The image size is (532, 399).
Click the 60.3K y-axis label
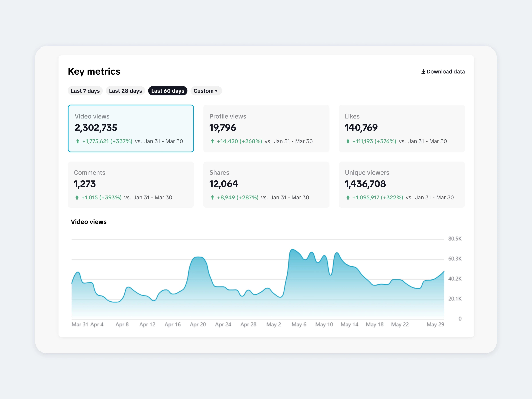pos(455,259)
